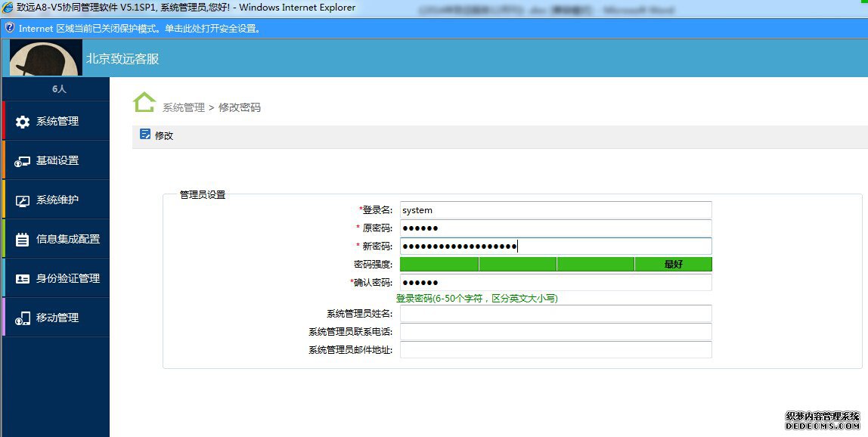Click the 系统维护 monitor icon
The width and height of the screenshot is (868, 437).
pos(23,200)
